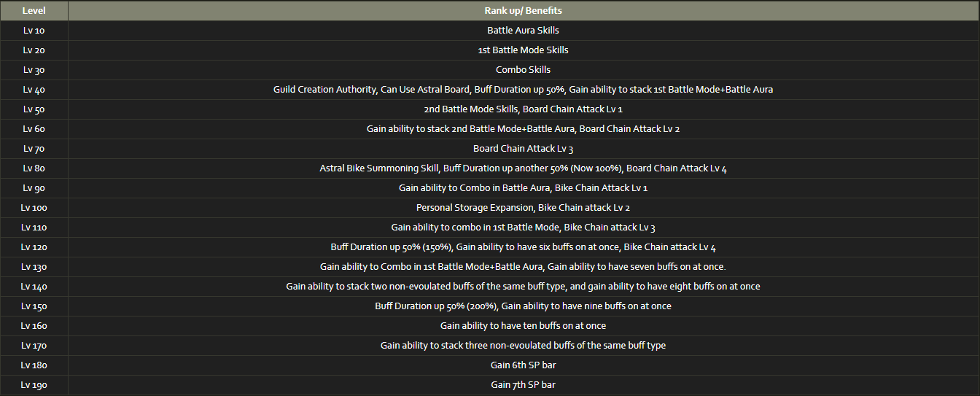Click the Board Chain Attack Lv 3 text

click(x=523, y=149)
